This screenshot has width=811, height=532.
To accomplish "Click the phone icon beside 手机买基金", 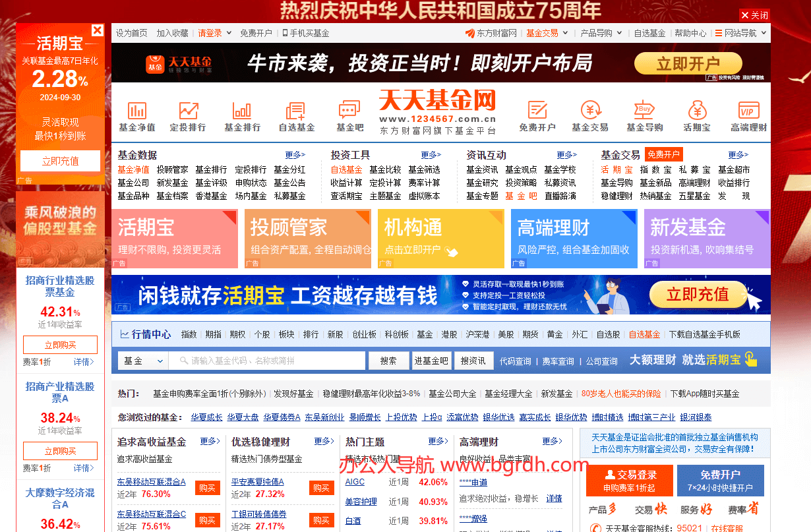I will (x=285, y=33).
